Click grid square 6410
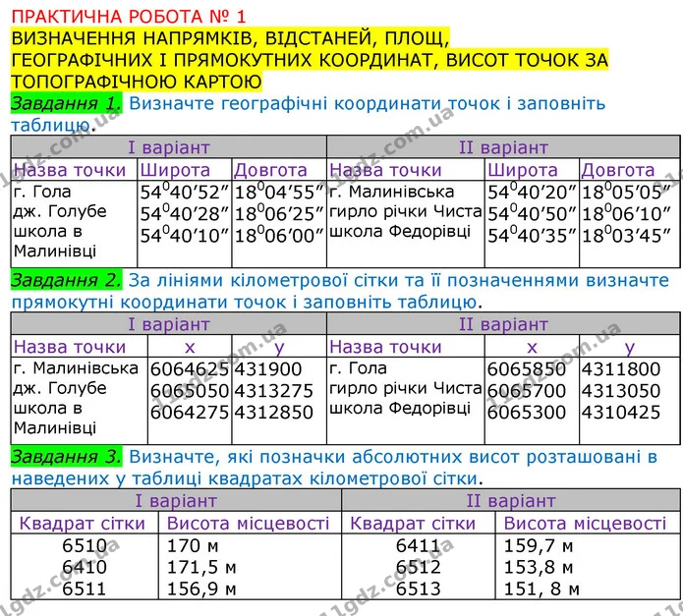683x616 pixels. click(x=85, y=567)
